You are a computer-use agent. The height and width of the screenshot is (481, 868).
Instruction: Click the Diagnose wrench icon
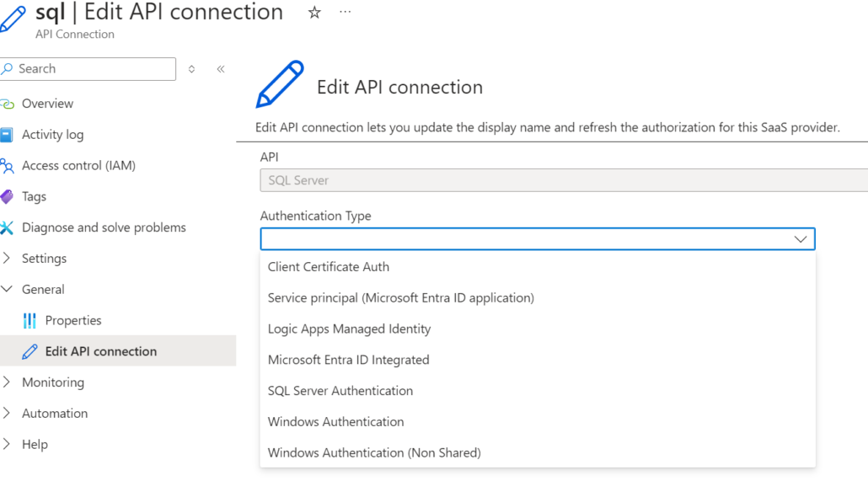[x=7, y=227]
